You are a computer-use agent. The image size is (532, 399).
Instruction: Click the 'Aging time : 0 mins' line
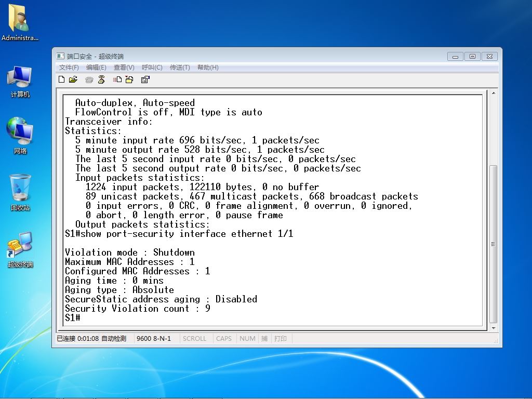click(x=114, y=281)
